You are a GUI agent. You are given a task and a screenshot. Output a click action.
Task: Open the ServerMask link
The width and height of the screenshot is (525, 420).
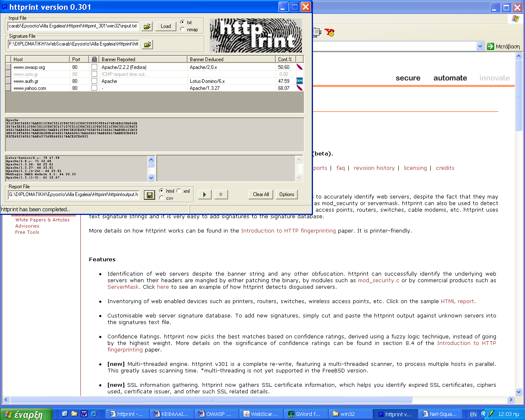point(123,287)
